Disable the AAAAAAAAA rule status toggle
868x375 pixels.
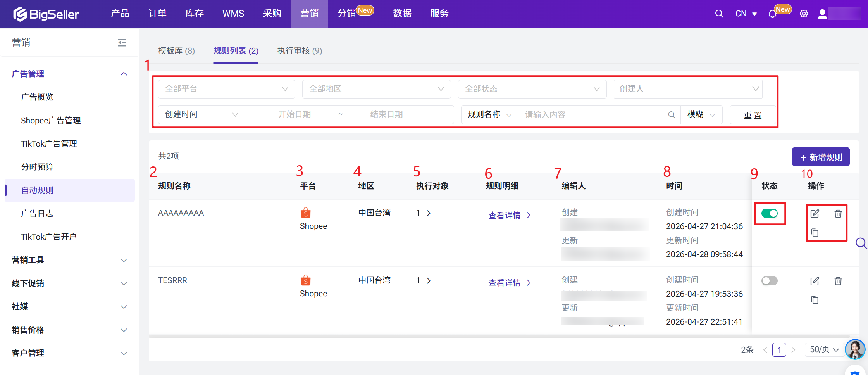tap(769, 213)
